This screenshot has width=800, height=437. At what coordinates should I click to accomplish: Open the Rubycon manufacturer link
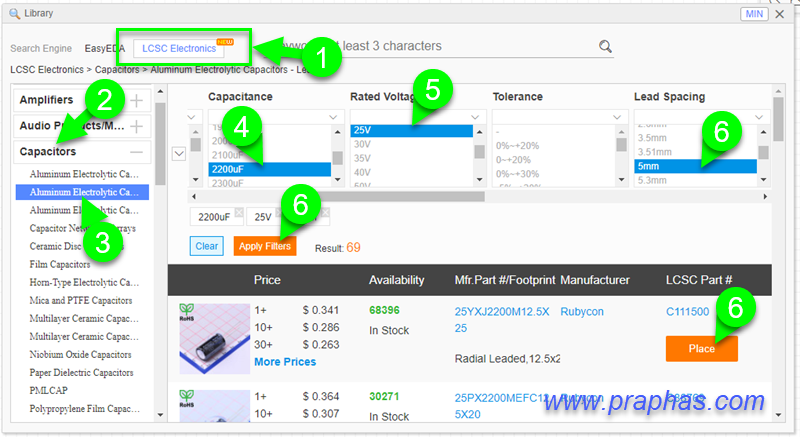[x=582, y=312]
